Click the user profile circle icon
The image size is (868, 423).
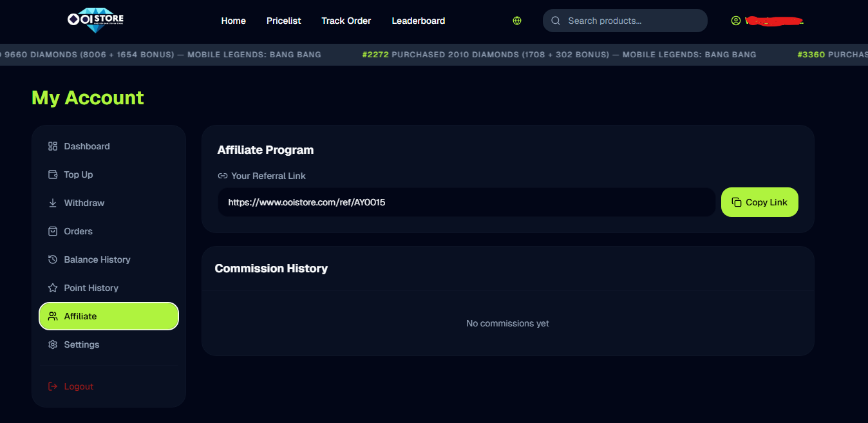736,21
